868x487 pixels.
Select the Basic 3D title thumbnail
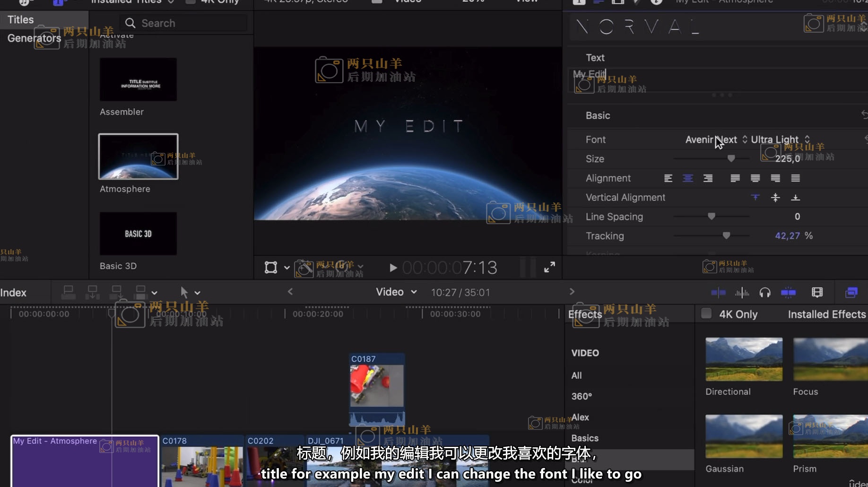138,234
